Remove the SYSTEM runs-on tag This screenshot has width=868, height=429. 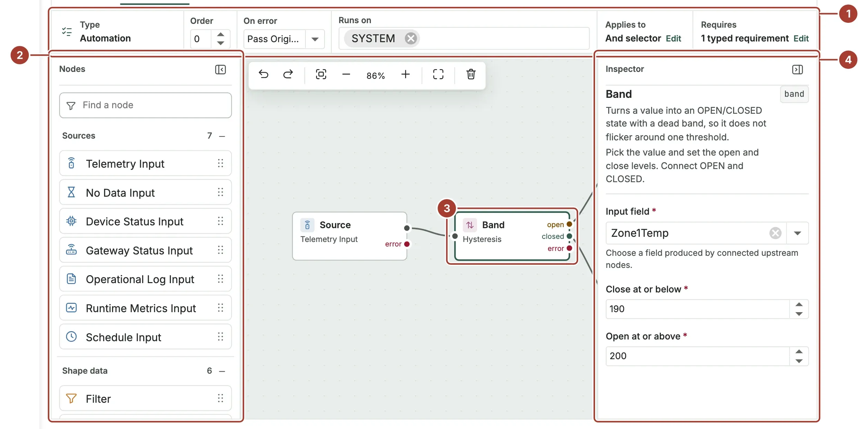(x=411, y=38)
